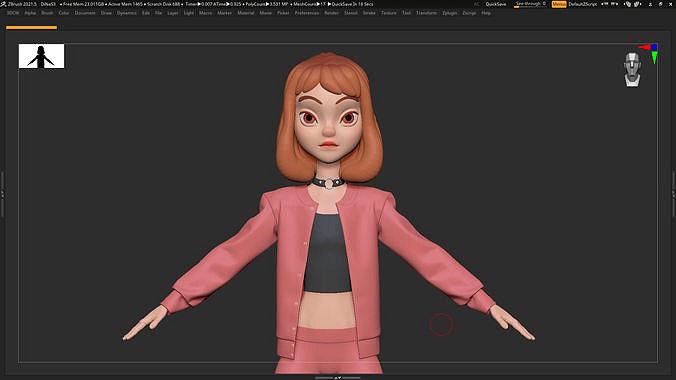Open the Draw menu
Viewport: 676px width, 380px height.
point(106,13)
